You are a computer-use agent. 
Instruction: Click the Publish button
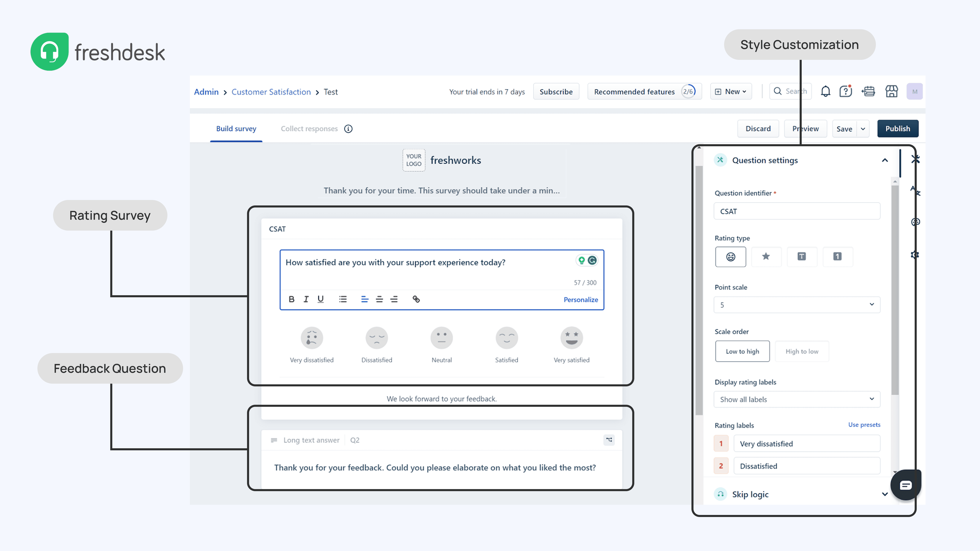pyautogui.click(x=897, y=129)
